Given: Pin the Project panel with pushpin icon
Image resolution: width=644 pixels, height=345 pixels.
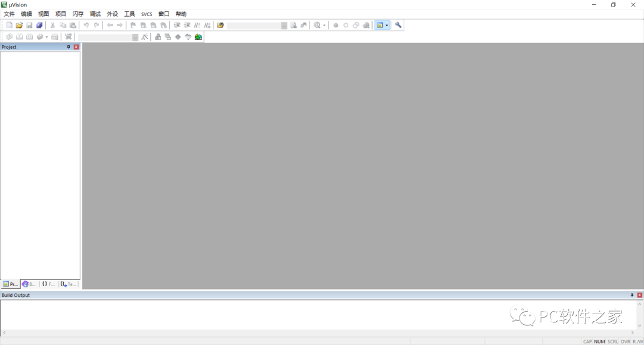Looking at the screenshot, I should tap(69, 46).
